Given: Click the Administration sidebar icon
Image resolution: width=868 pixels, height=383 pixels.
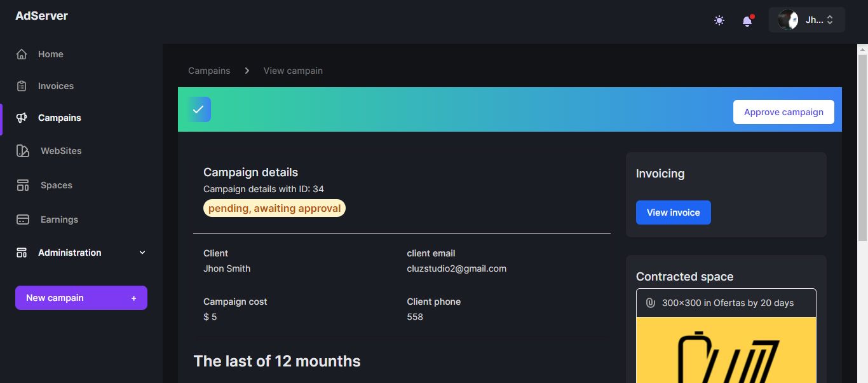Looking at the screenshot, I should tap(22, 253).
